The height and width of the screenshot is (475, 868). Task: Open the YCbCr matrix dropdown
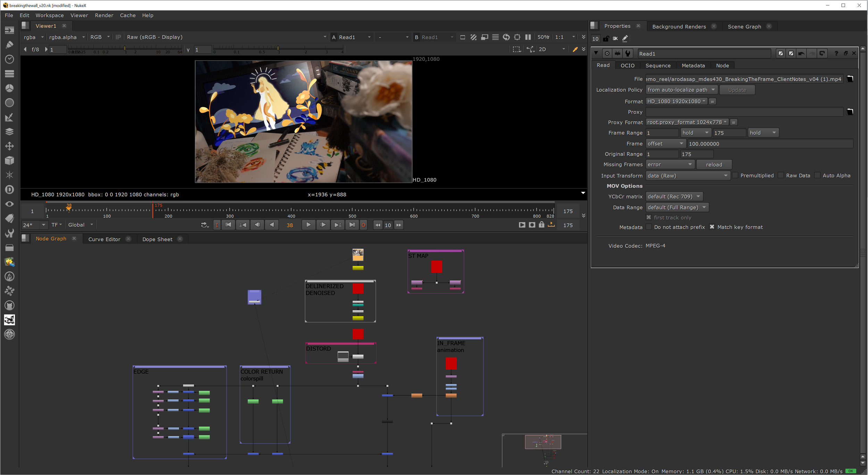674,196
